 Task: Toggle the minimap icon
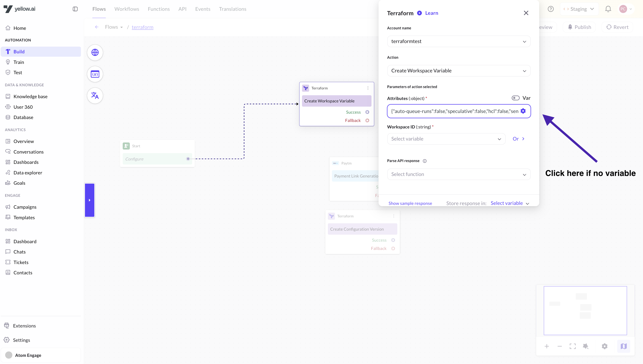point(624,346)
